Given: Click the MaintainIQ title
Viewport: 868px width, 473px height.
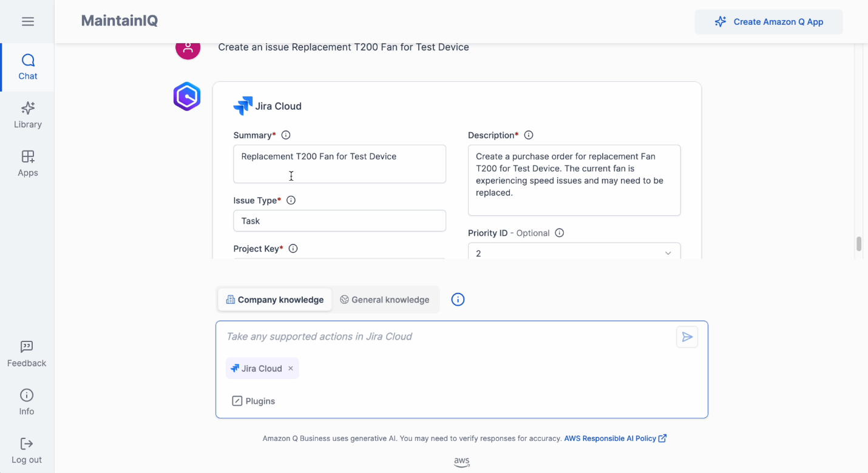Looking at the screenshot, I should click(120, 21).
